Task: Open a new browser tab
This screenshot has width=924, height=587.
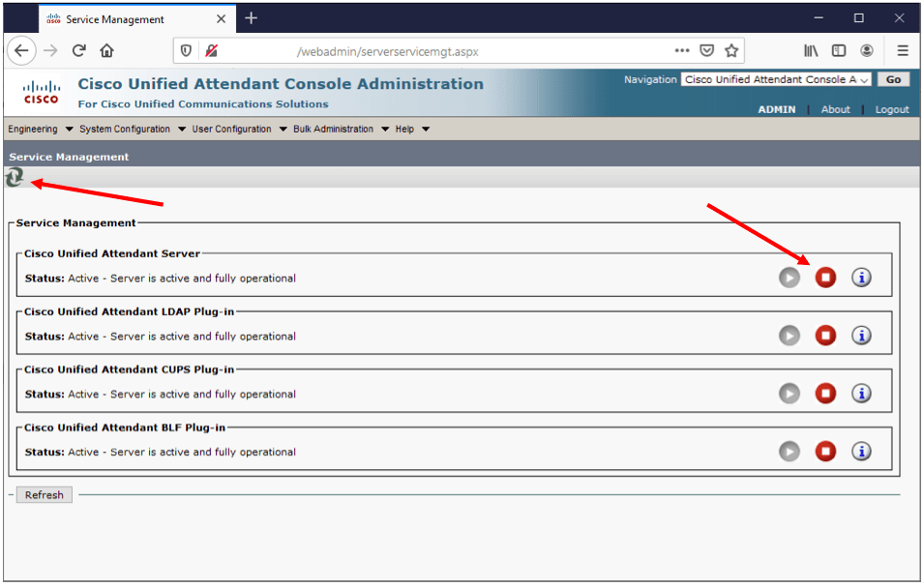Action: point(251,18)
